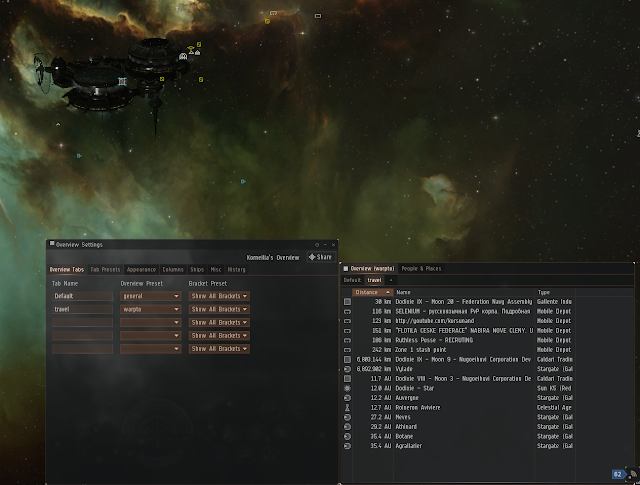Click Sun K5 type cell

(x=554, y=388)
